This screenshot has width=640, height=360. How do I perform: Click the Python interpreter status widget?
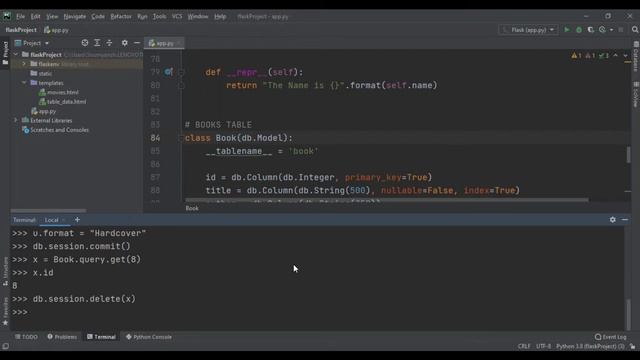[x=590, y=346]
